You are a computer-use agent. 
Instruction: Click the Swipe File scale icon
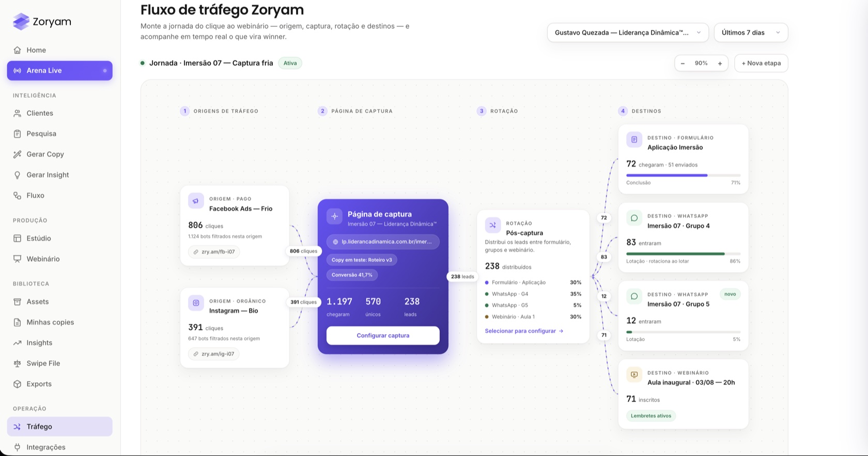(x=18, y=364)
